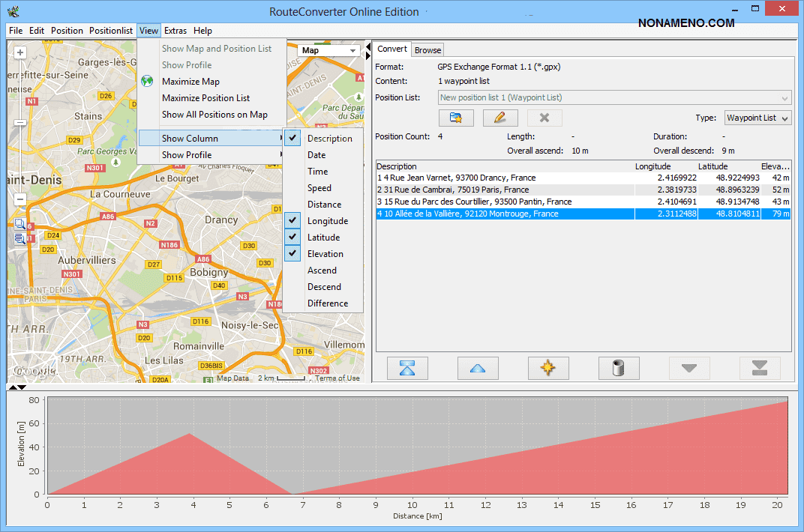Click the map zoom in plus button
This screenshot has height=532, width=804.
click(20, 53)
